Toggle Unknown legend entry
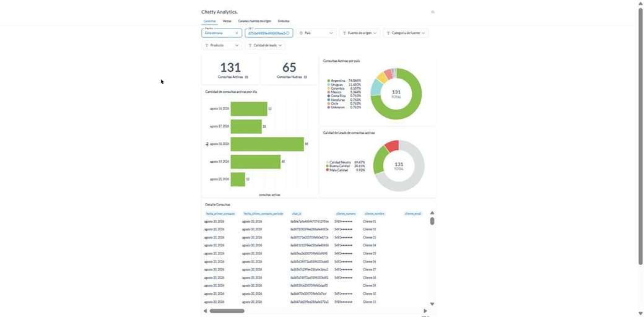644x317 pixels. [344, 107]
